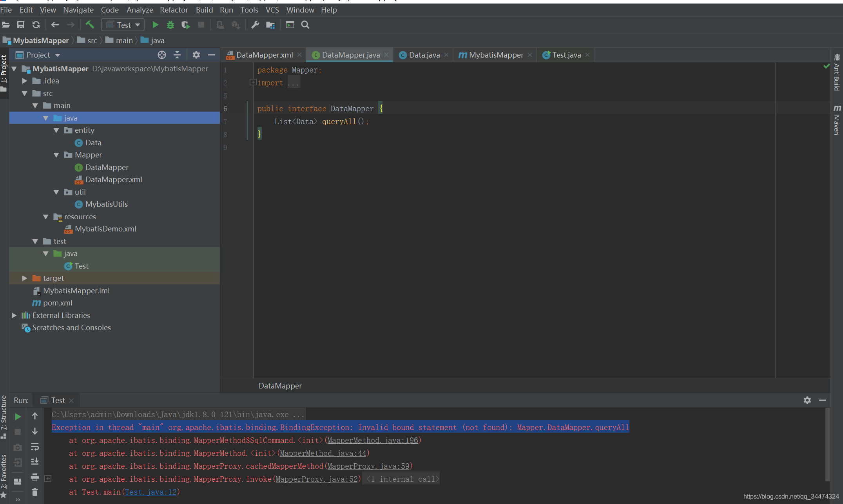Switch to the Test.java editor tab
The width and height of the screenshot is (843, 504).
(x=566, y=55)
